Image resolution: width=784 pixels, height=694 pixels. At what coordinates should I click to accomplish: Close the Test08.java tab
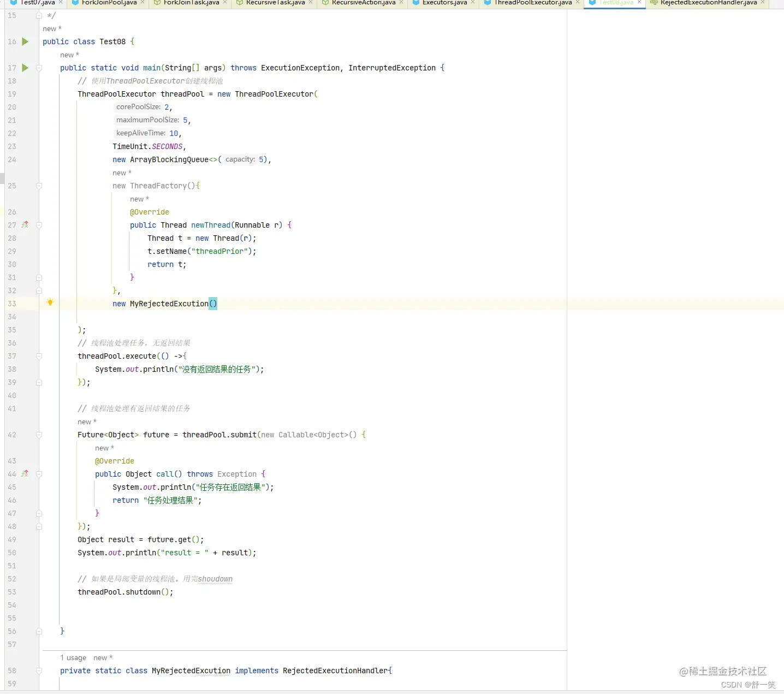[x=639, y=3]
